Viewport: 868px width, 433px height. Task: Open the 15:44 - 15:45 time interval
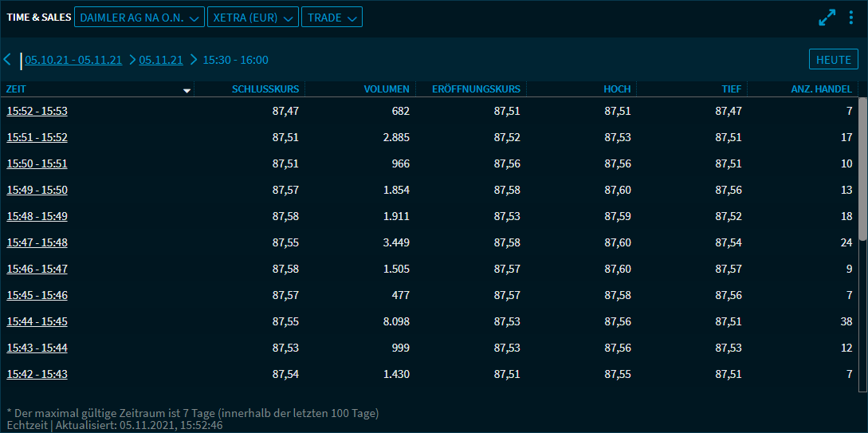(37, 321)
